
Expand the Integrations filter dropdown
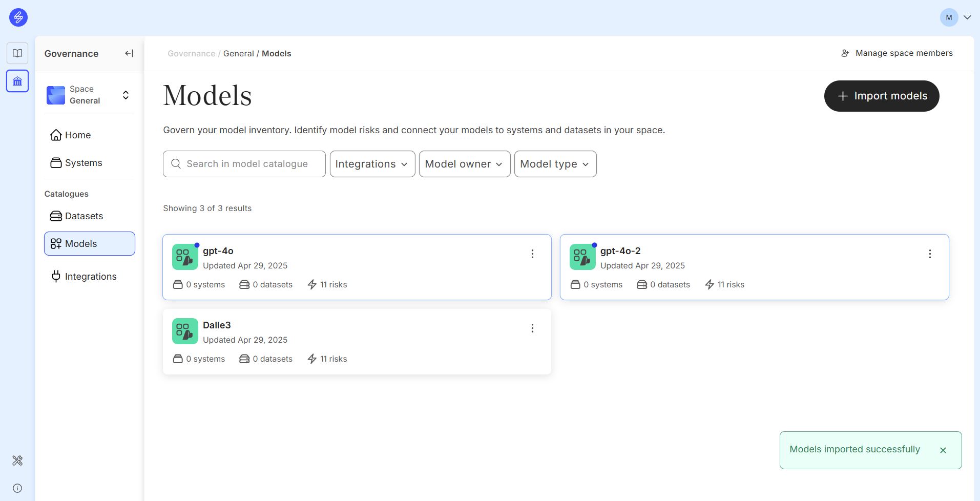(372, 164)
